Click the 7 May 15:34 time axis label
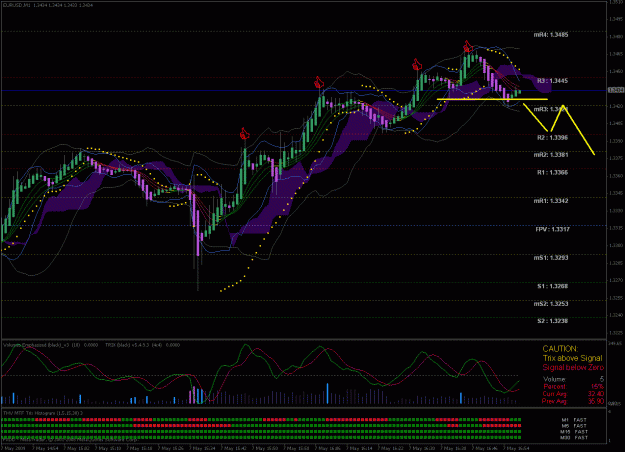 click(204, 448)
